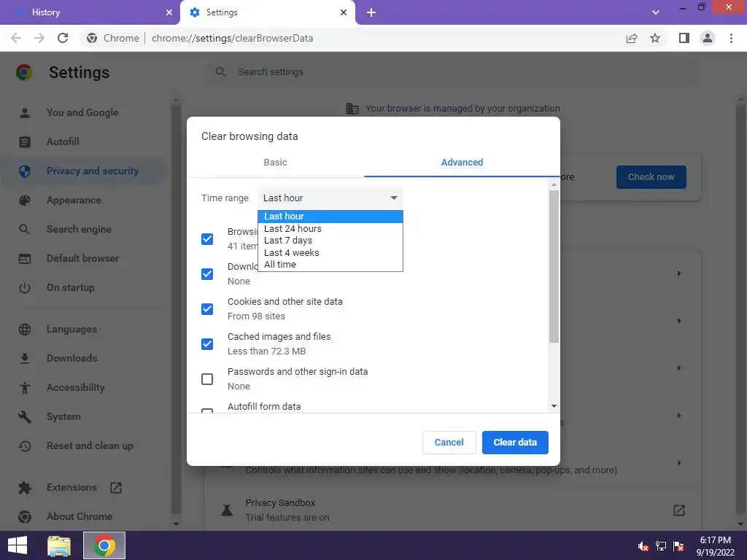Click the Languages globe icon

point(24,330)
